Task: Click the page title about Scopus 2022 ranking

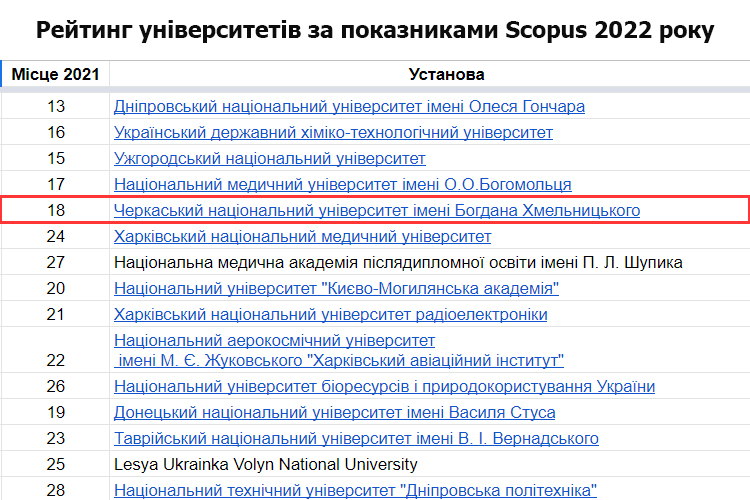Action: click(x=375, y=30)
